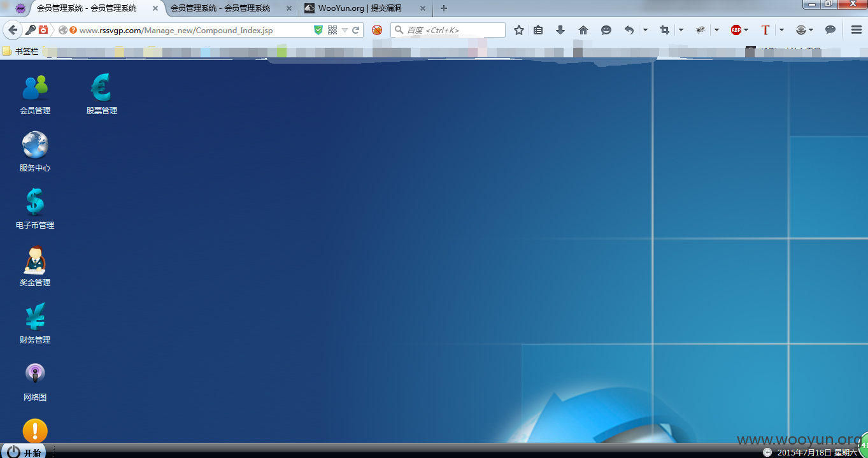The image size is (868, 458).
Task: Expand the red T dropdown arrow
Action: point(781,30)
